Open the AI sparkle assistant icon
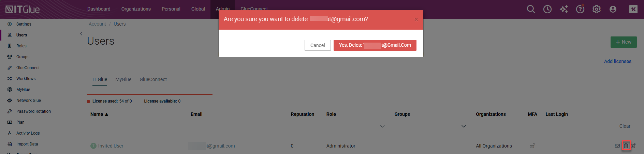 coord(563,9)
